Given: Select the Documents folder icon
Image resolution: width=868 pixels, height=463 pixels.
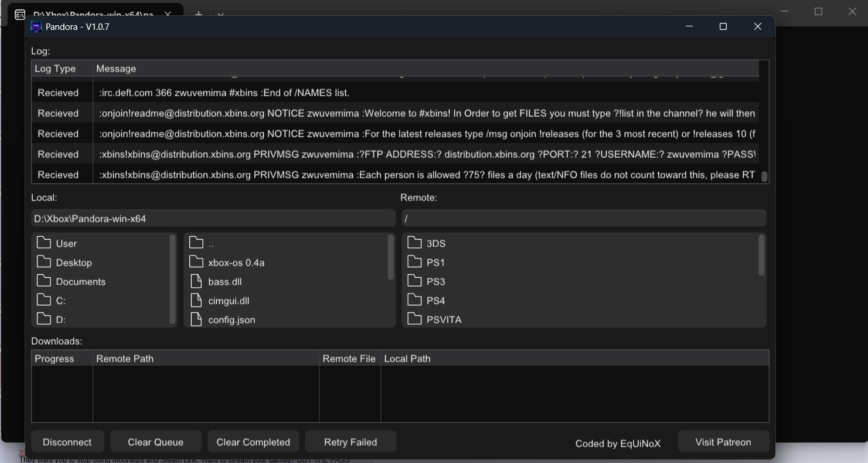Looking at the screenshot, I should [x=44, y=281].
